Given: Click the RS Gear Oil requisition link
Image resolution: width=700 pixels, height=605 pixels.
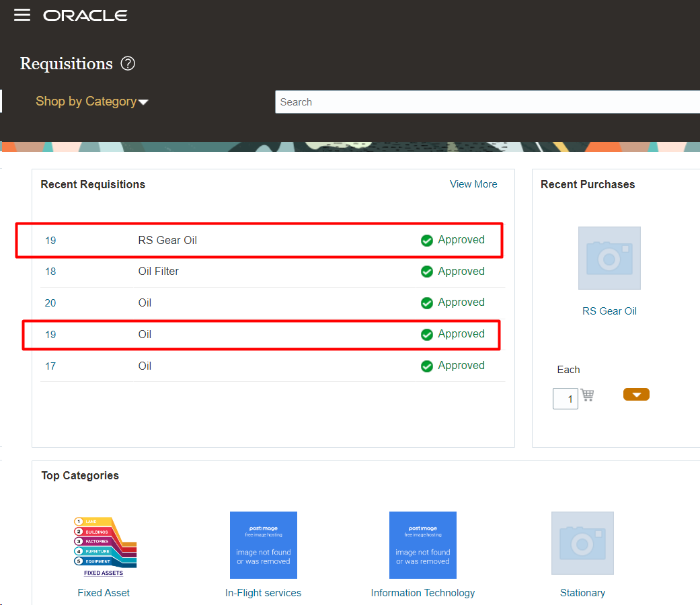Looking at the screenshot, I should click(x=167, y=239).
